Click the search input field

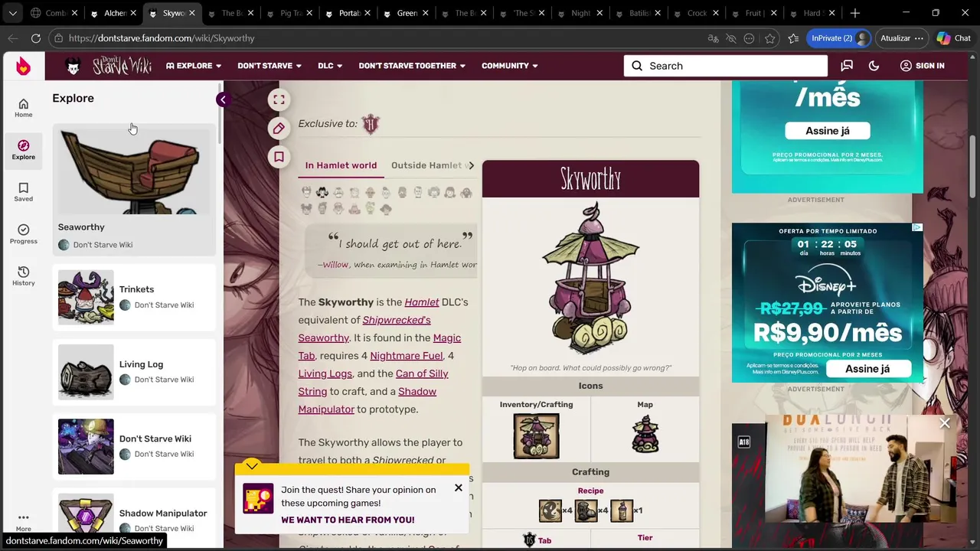(726, 66)
